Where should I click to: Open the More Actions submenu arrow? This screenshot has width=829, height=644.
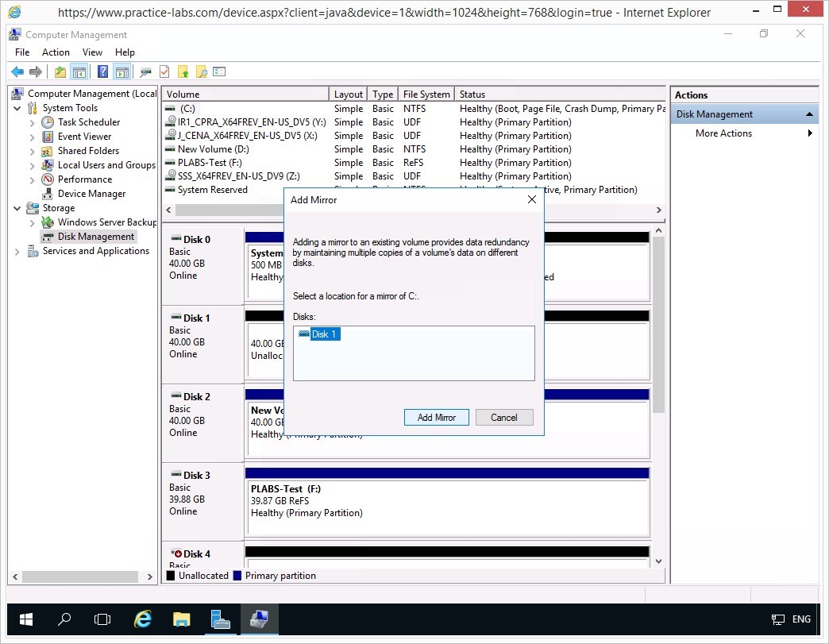810,133
